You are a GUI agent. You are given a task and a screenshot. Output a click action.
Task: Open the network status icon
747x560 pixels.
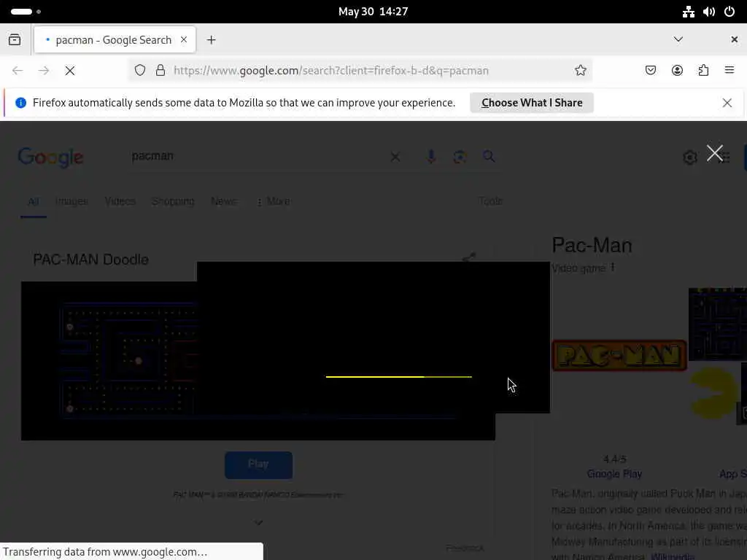point(689,12)
